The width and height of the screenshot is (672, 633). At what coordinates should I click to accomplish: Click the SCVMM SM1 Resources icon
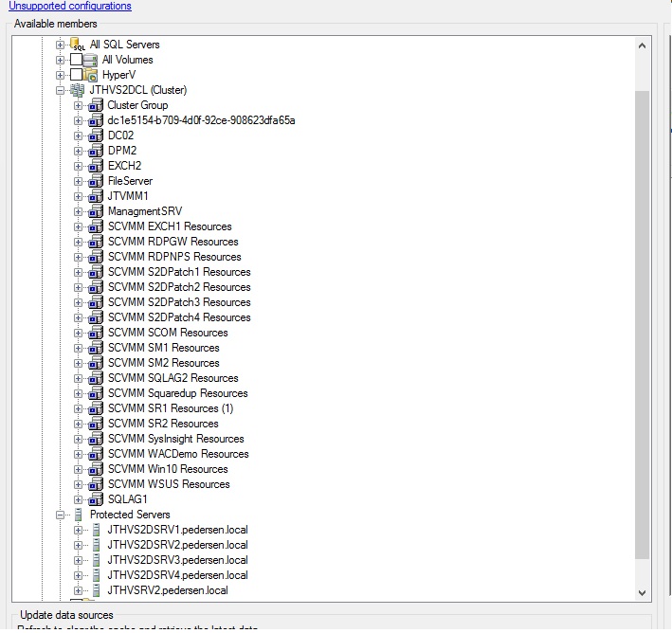(96, 348)
